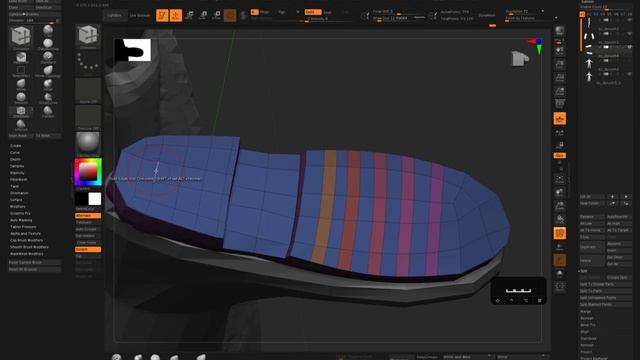Select the Move Topological brush icon
640x360 pixels.
pos(48,71)
